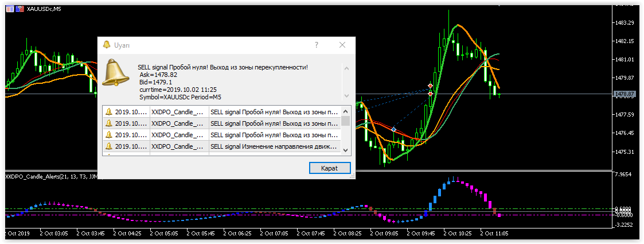
Task: Click the 7.9654 indicator scale value
Action: 624,175
